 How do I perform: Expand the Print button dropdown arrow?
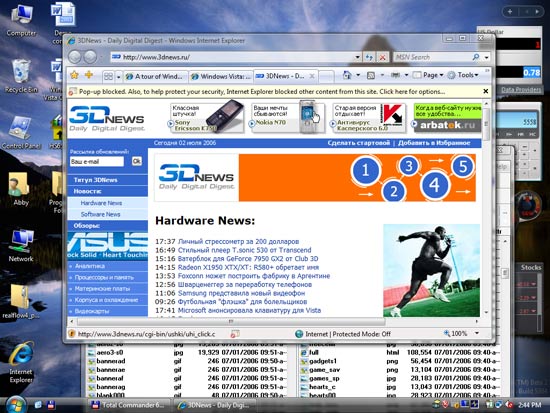(x=406, y=75)
